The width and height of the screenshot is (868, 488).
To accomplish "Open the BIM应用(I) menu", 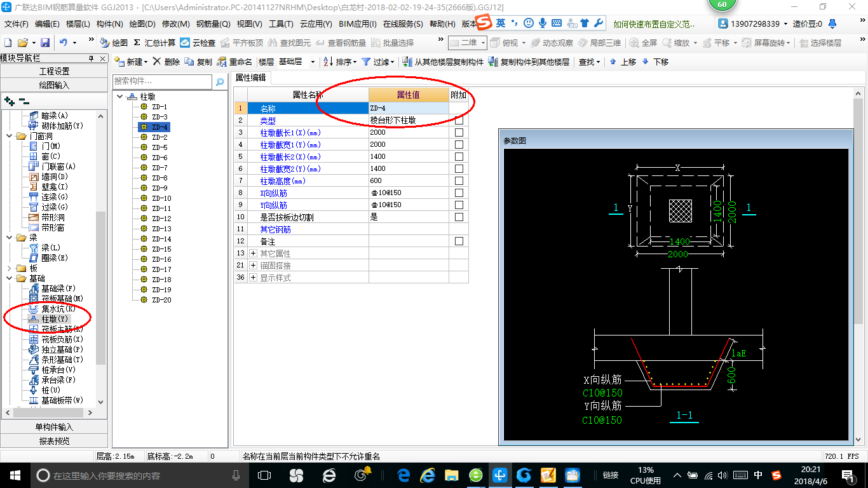I will click(x=358, y=24).
